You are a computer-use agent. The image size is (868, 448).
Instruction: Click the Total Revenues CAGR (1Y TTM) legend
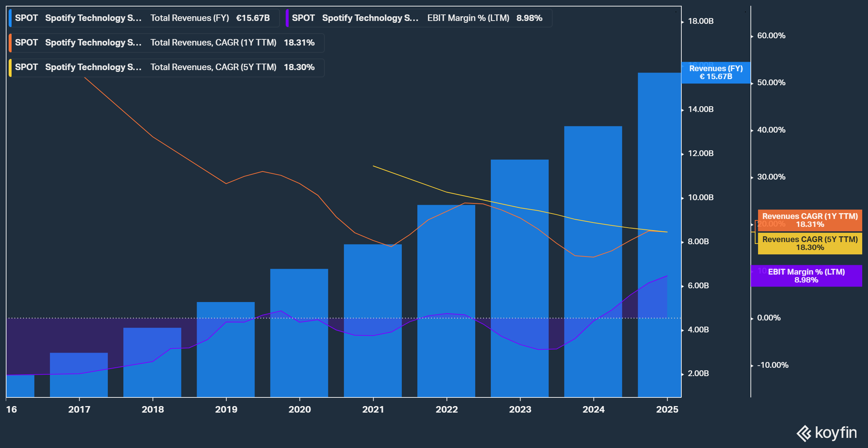[166, 43]
